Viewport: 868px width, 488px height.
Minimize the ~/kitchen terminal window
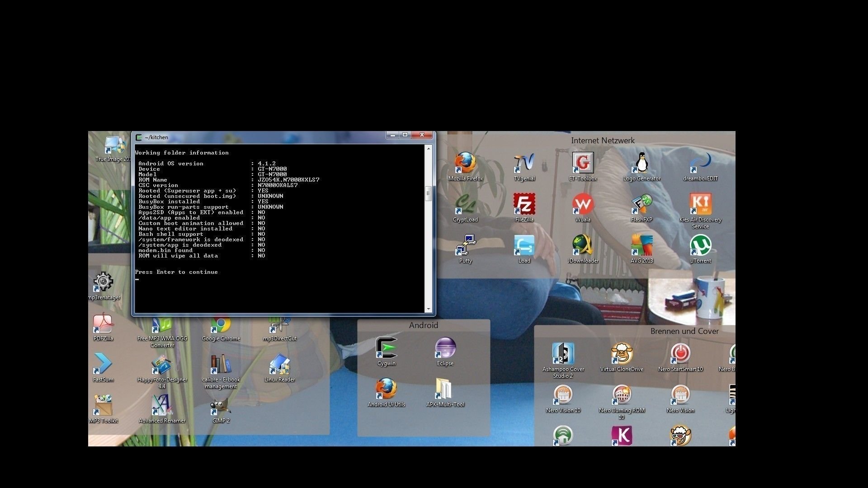(x=392, y=135)
